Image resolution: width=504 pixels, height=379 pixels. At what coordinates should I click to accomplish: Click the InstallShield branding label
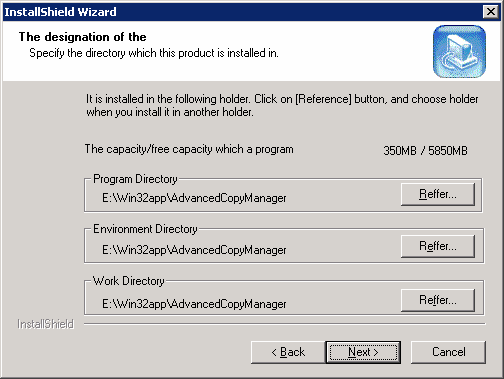tap(45, 324)
